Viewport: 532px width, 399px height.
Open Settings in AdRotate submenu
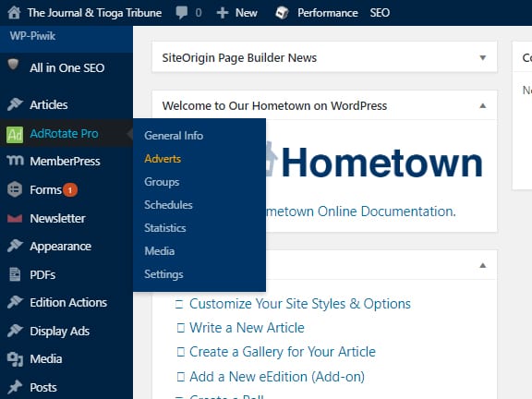tap(163, 274)
